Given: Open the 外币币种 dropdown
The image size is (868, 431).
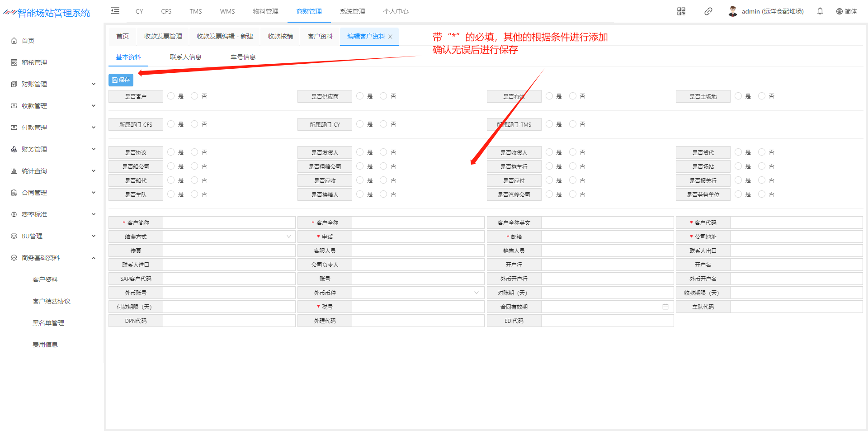Looking at the screenshot, I should 418,293.
